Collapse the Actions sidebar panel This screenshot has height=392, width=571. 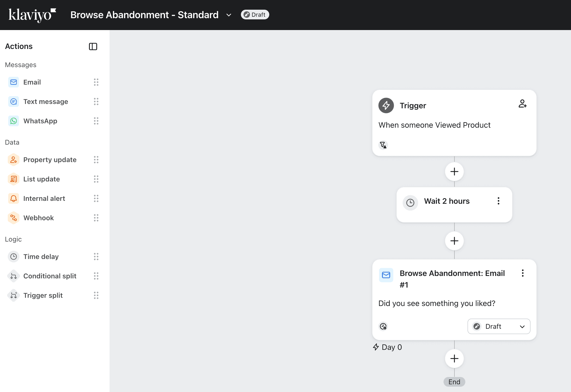point(93,47)
